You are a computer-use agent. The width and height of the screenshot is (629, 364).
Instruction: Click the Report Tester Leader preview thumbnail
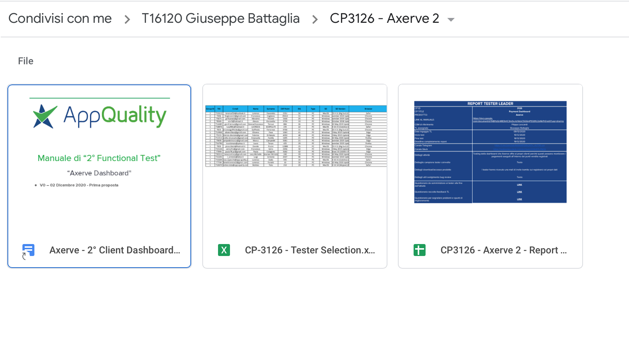click(490, 152)
